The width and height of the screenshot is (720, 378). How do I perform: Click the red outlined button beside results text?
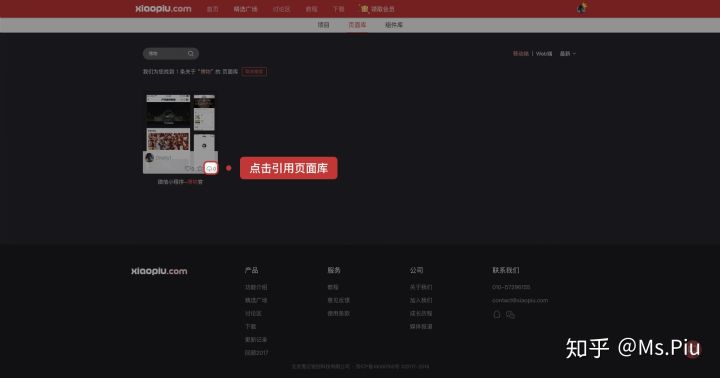tap(254, 72)
